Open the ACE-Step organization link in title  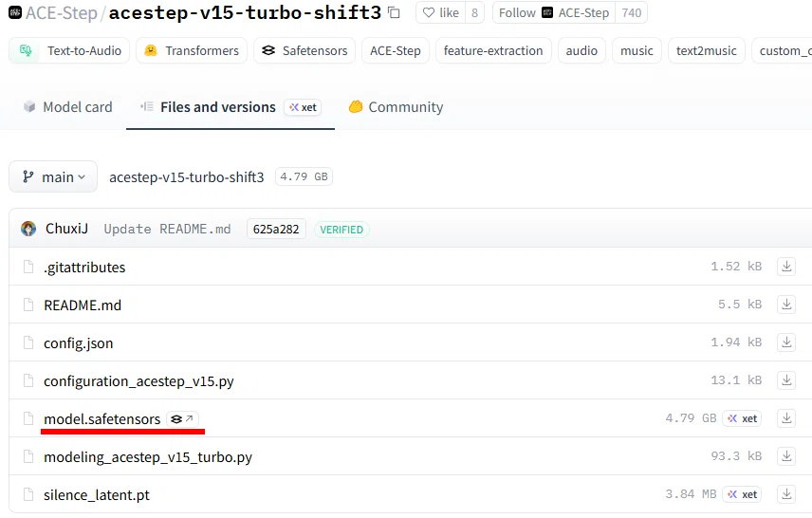[x=61, y=13]
